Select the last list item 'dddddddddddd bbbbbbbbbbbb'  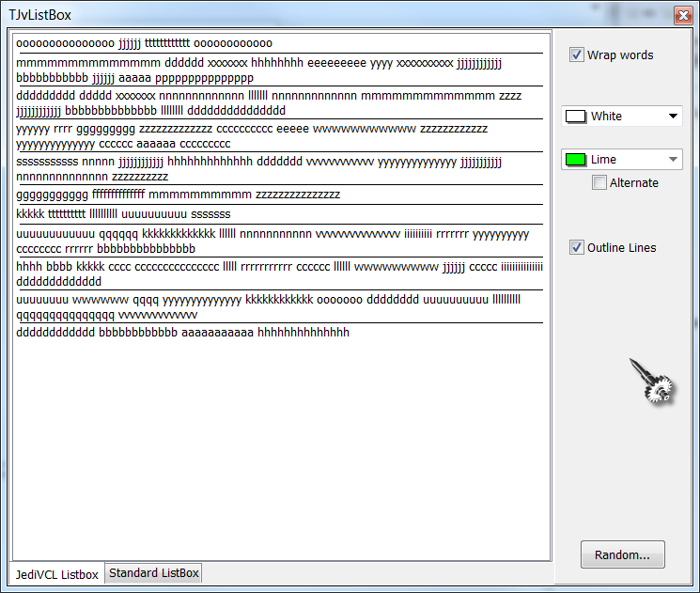[x=183, y=333]
